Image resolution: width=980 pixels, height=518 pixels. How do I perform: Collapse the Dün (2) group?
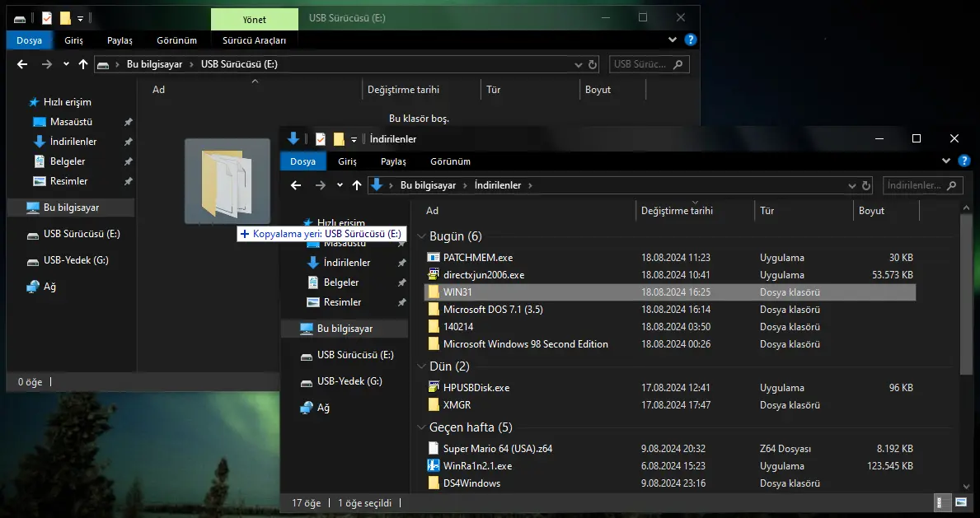click(x=420, y=366)
